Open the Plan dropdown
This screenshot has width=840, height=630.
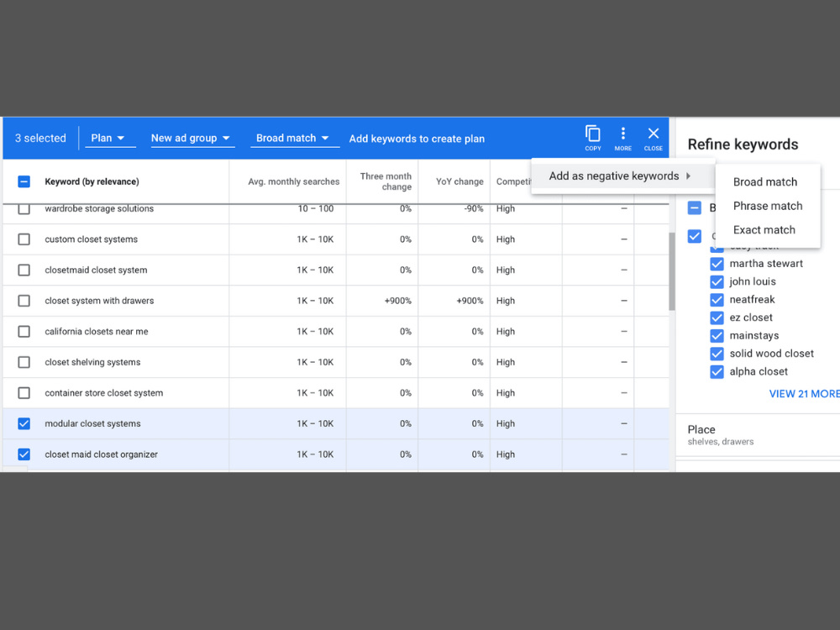coord(110,139)
